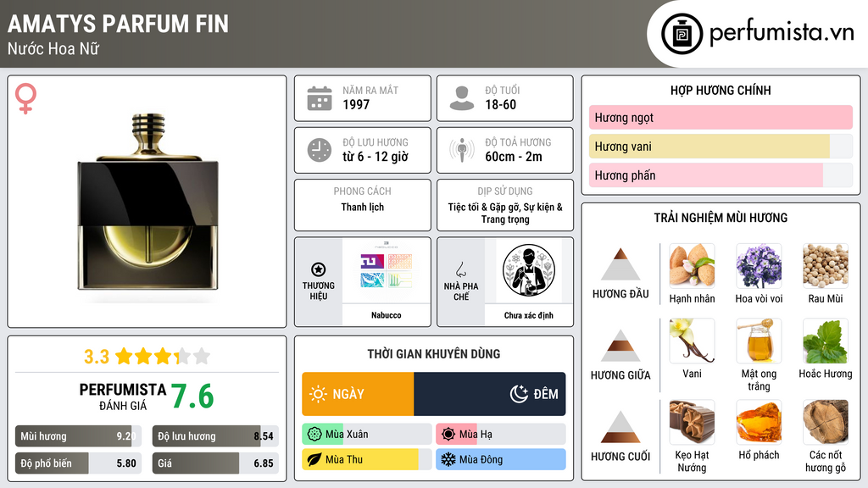The height and width of the screenshot is (488, 868).
Task: Click the Rau Mùi coriander seeds image
Action: tap(826, 266)
